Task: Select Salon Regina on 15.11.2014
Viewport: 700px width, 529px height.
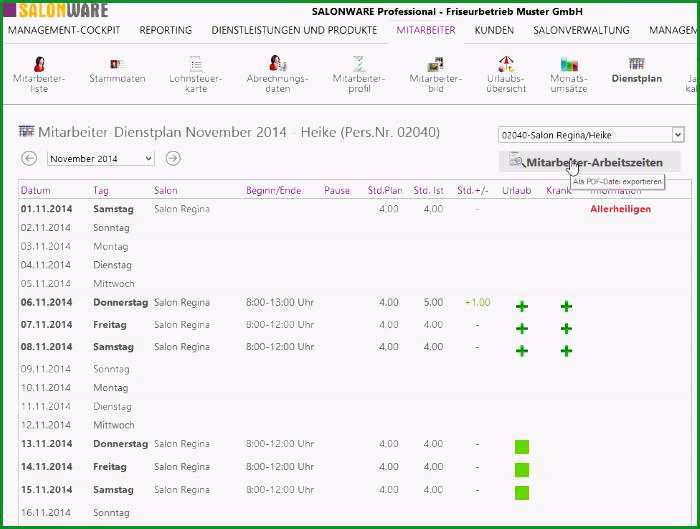Action: point(182,490)
